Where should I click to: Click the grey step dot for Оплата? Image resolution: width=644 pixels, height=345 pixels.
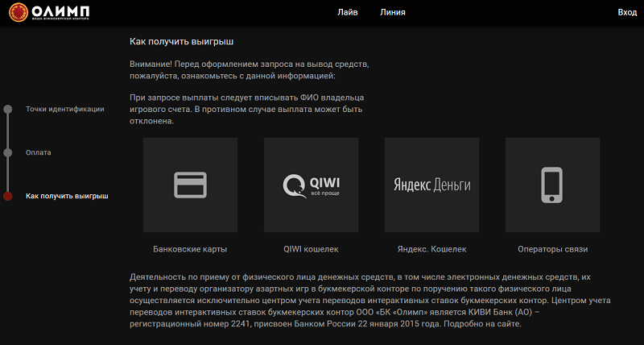tap(7, 152)
